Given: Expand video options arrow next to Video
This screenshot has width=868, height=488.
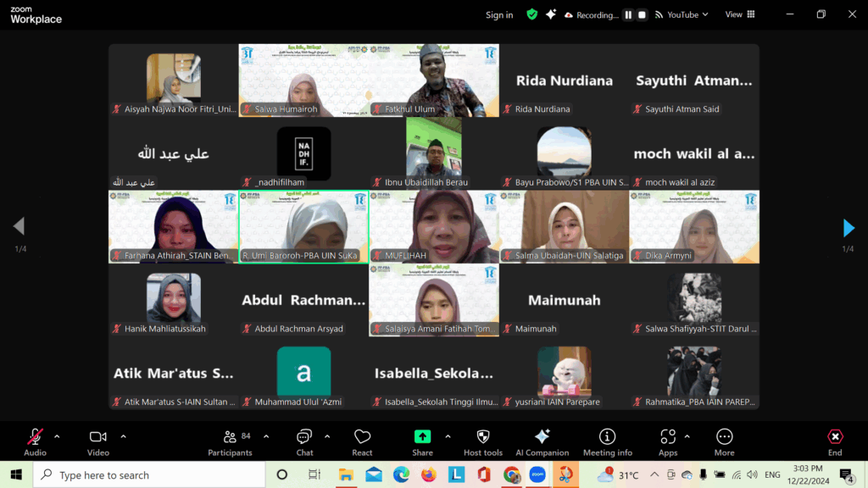Looking at the screenshot, I should pyautogui.click(x=123, y=436).
